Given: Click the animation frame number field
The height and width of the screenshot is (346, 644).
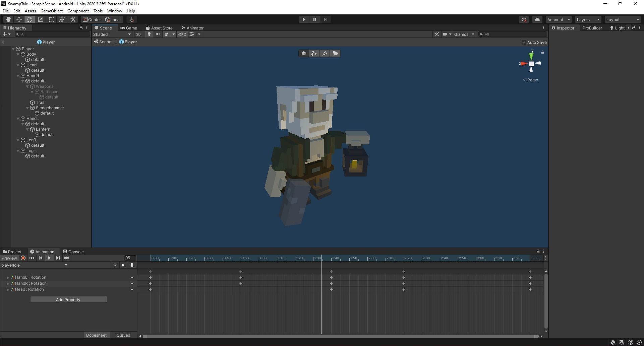Looking at the screenshot, I should coord(130,258).
